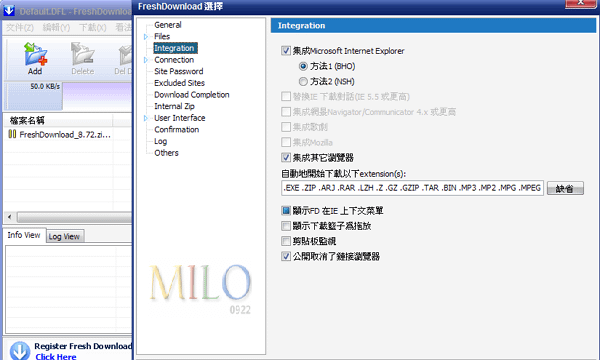
Task: Click the FreshDownload app icon in title bar
Action: [9, 11]
